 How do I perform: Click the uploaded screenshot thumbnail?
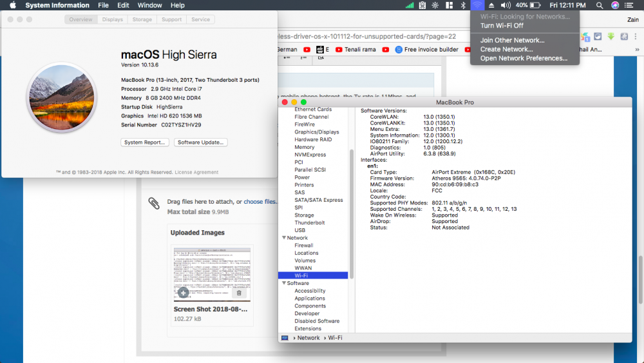212,274
